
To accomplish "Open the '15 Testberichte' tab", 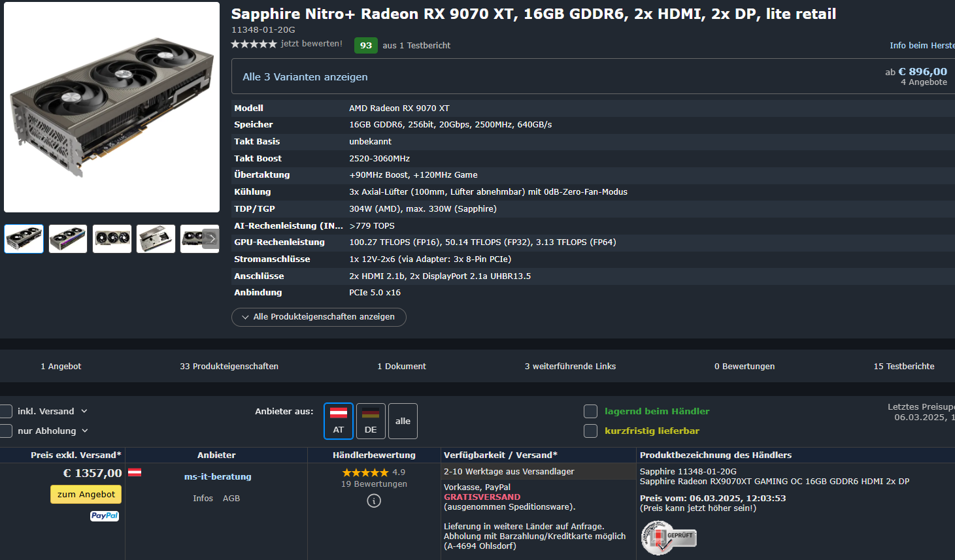I will pos(904,367).
